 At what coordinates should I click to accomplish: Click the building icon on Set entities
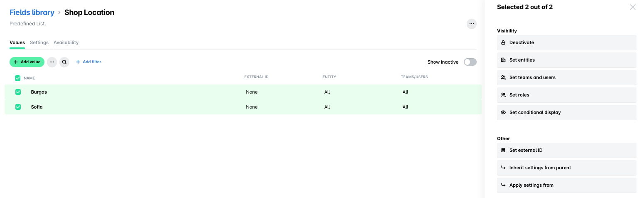coord(503,60)
